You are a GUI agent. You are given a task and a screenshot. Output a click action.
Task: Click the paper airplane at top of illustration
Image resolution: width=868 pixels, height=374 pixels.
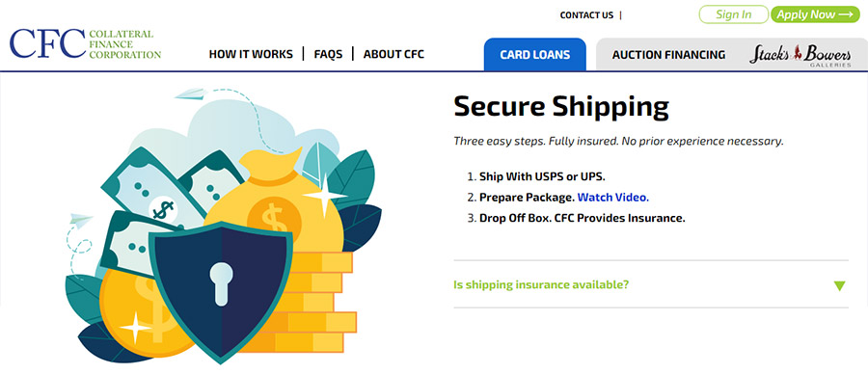pyautogui.click(x=189, y=94)
